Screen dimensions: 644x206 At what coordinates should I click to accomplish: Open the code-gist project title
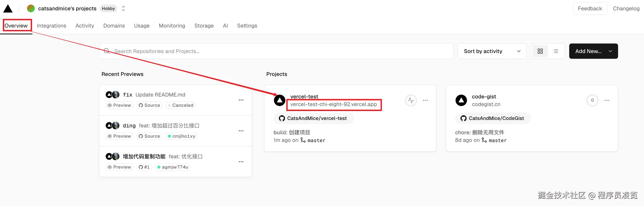[484, 97]
